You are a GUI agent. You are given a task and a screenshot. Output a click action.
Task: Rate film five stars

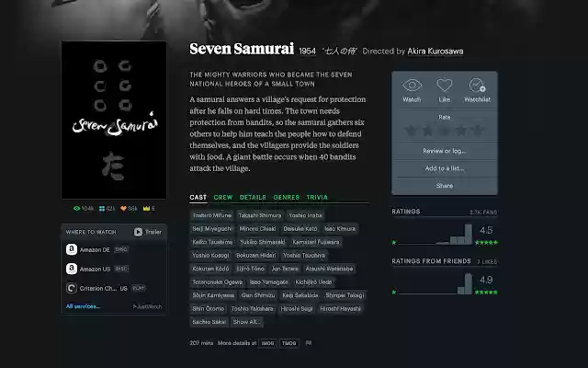click(478, 131)
